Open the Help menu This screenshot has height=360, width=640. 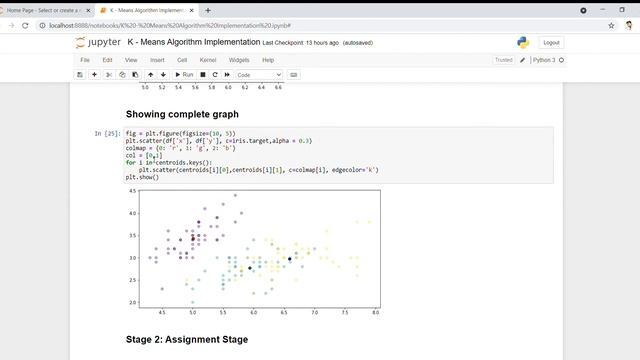(x=268, y=60)
